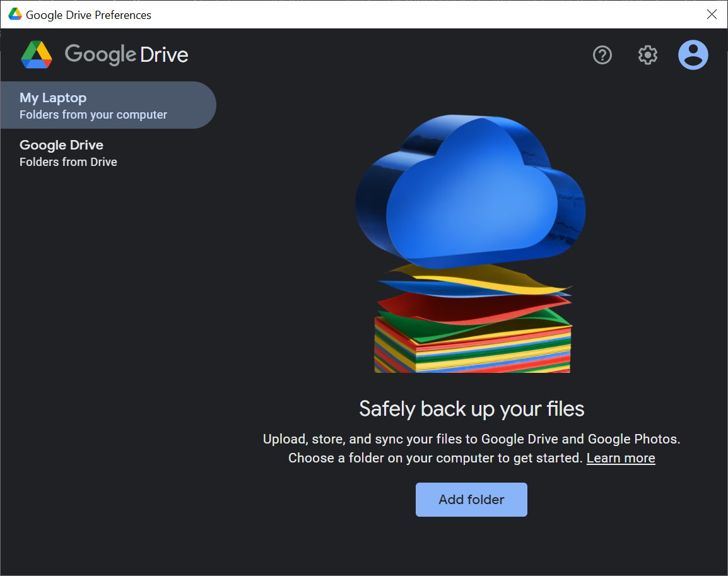The height and width of the screenshot is (576, 728).
Task: Open the Help question mark icon
Action: point(602,55)
